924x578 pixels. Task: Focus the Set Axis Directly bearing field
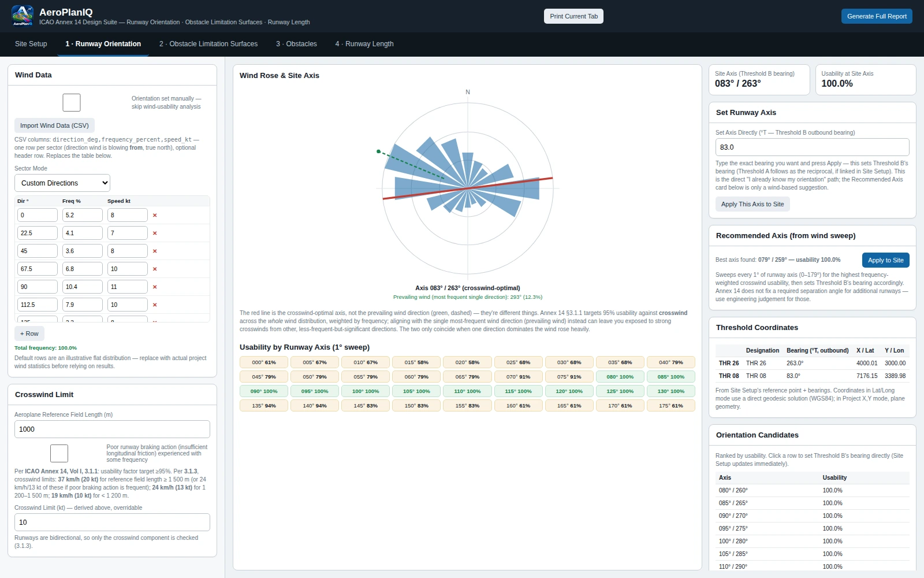(812, 147)
